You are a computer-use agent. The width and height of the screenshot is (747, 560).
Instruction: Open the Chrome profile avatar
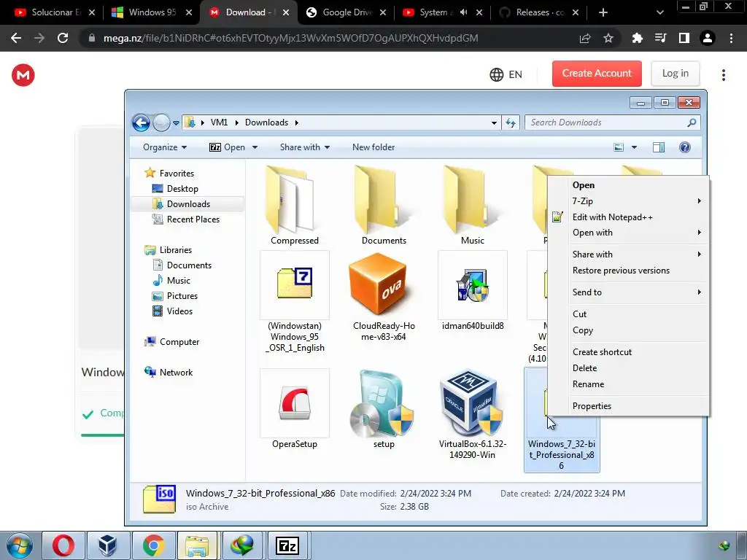click(708, 38)
